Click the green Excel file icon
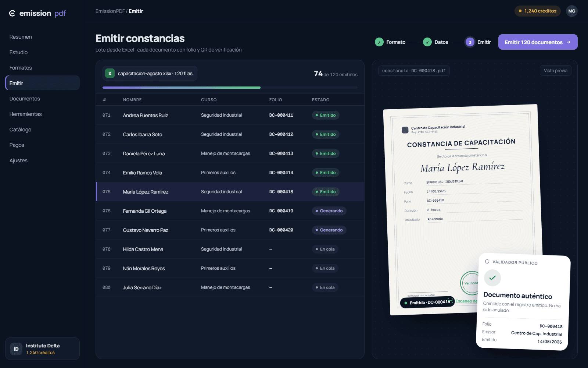This screenshot has height=368, width=588. (110, 73)
